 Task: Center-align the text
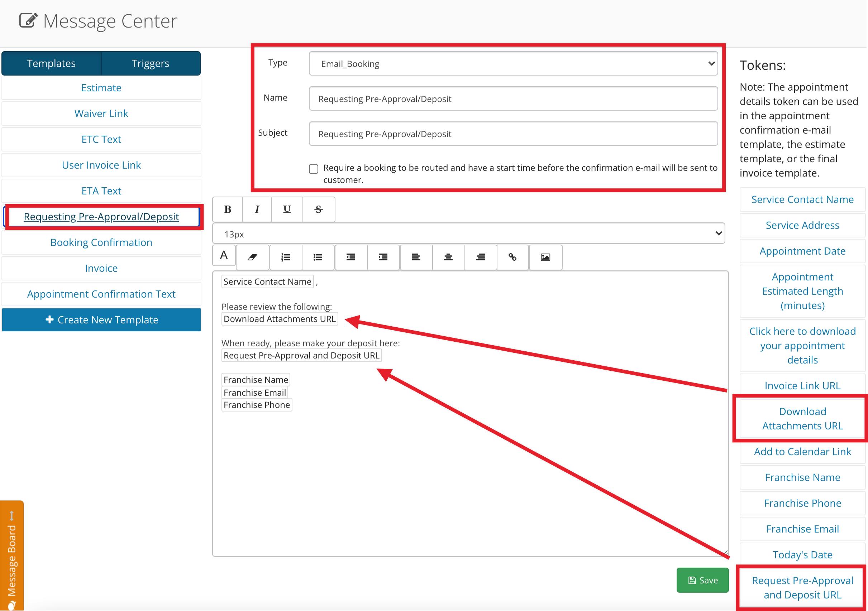point(448,257)
